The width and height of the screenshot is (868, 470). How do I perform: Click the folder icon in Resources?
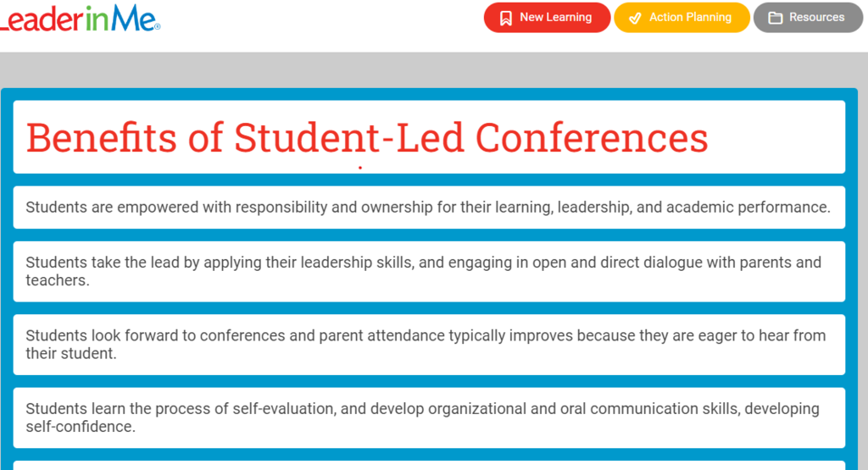click(x=775, y=19)
